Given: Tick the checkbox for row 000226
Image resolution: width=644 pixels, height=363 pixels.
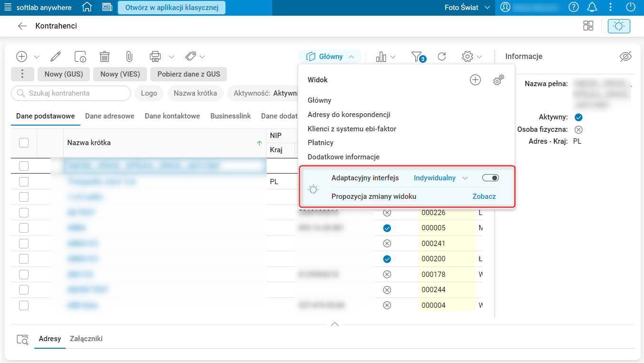Looking at the screenshot, I should coord(24,213).
